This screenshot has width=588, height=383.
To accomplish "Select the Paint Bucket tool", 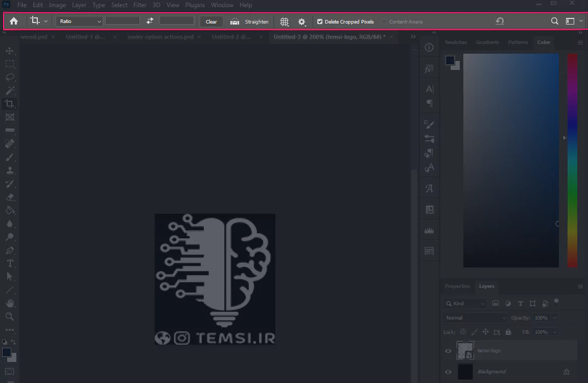I will click(x=10, y=210).
